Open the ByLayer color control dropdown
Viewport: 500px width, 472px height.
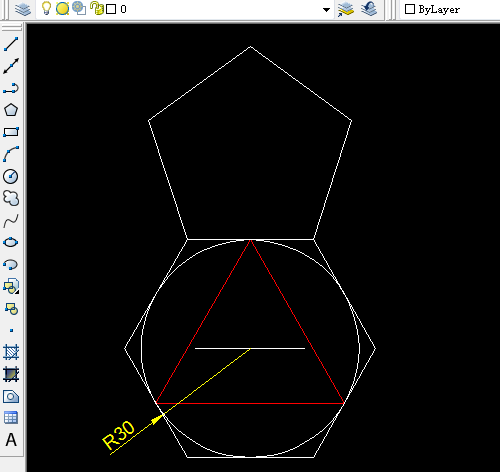point(450,9)
